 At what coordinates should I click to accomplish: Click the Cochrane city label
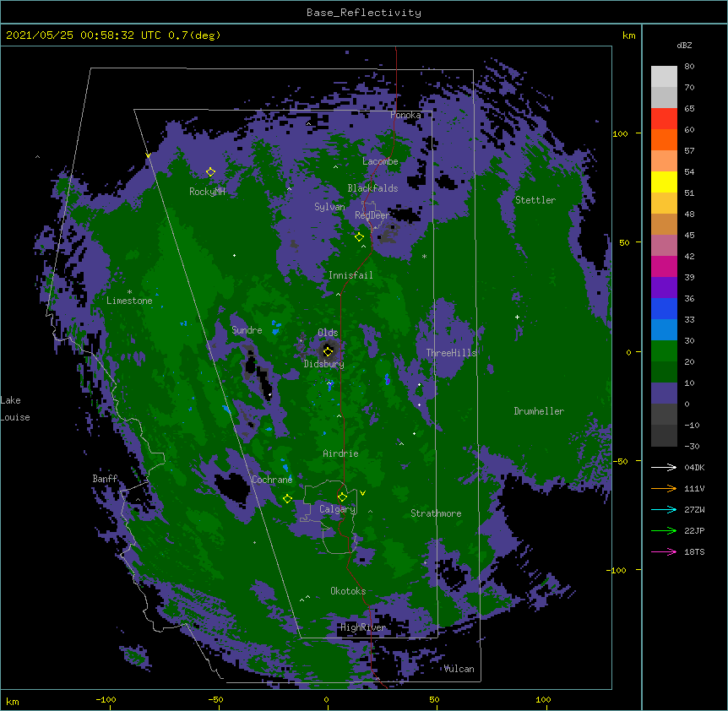(x=272, y=480)
